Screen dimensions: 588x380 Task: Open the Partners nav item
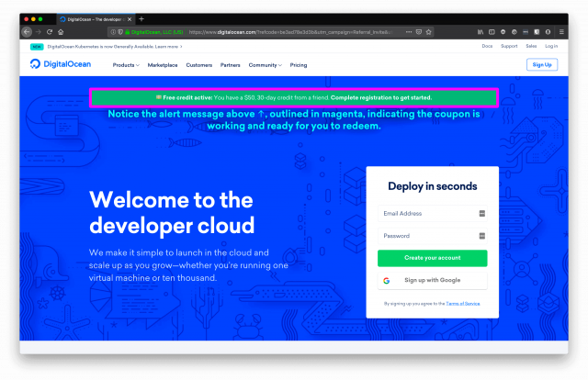[x=231, y=65]
